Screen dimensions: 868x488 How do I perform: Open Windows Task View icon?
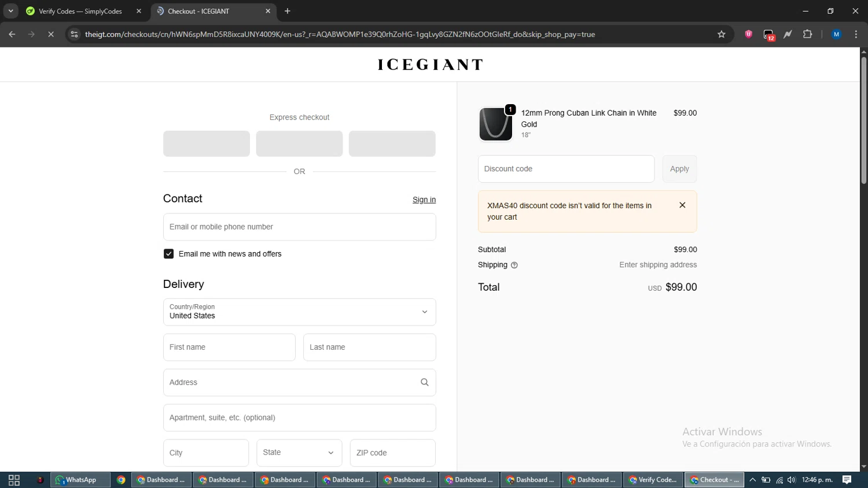[14, 480]
